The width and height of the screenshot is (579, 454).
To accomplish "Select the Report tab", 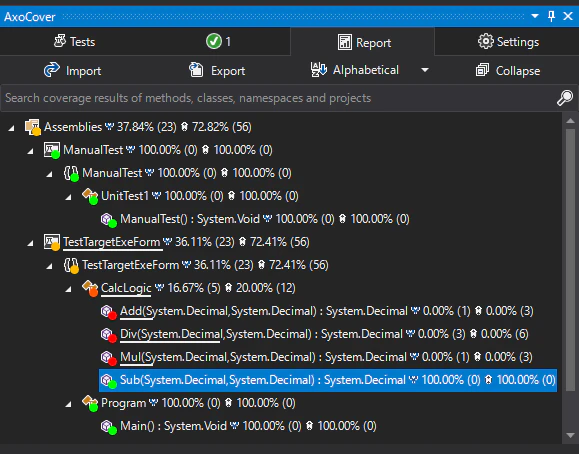I will pyautogui.click(x=363, y=42).
